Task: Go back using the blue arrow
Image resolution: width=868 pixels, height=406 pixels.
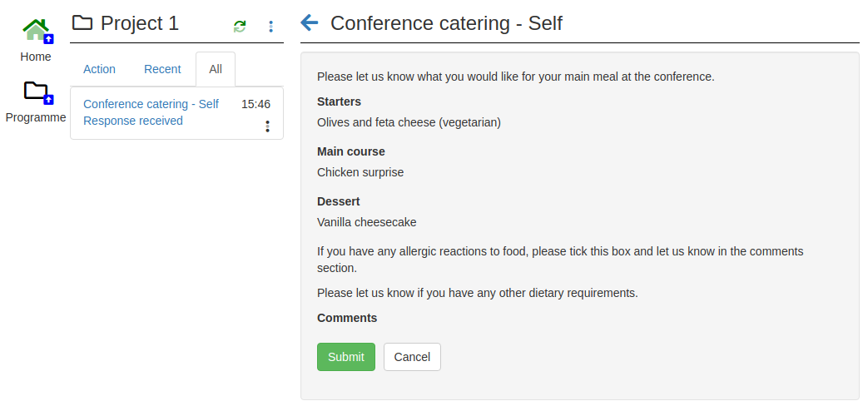Action: click(x=310, y=22)
